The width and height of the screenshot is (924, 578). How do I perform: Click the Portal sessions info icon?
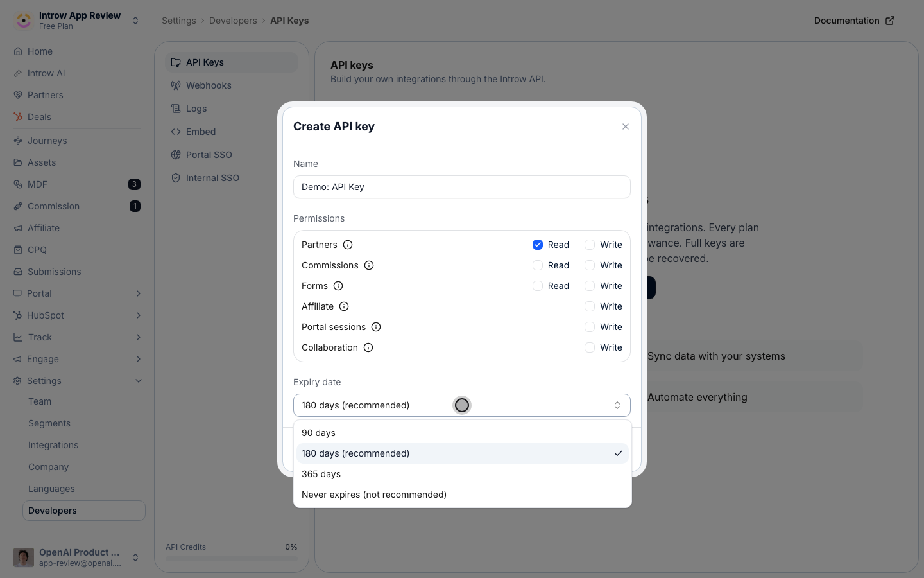click(376, 327)
